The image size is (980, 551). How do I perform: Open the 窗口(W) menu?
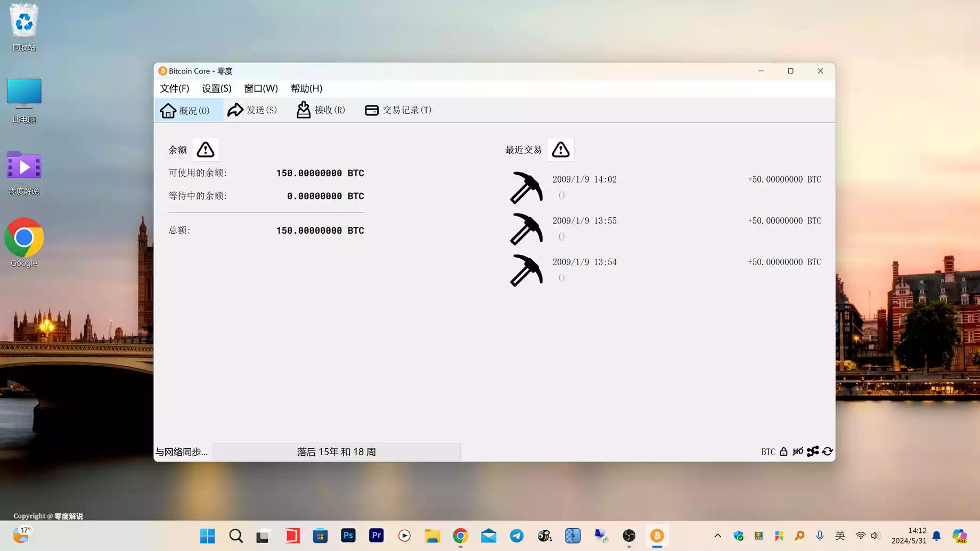pos(260,88)
